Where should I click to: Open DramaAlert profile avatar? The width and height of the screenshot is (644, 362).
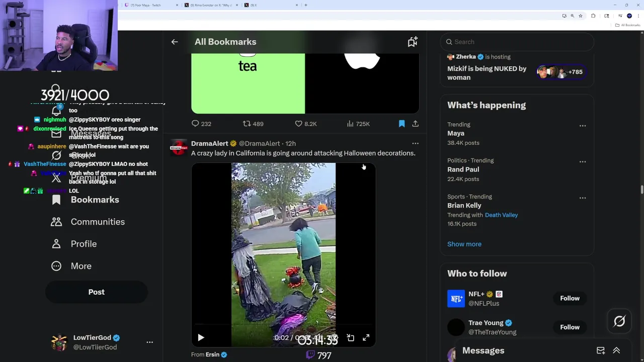[x=179, y=148]
